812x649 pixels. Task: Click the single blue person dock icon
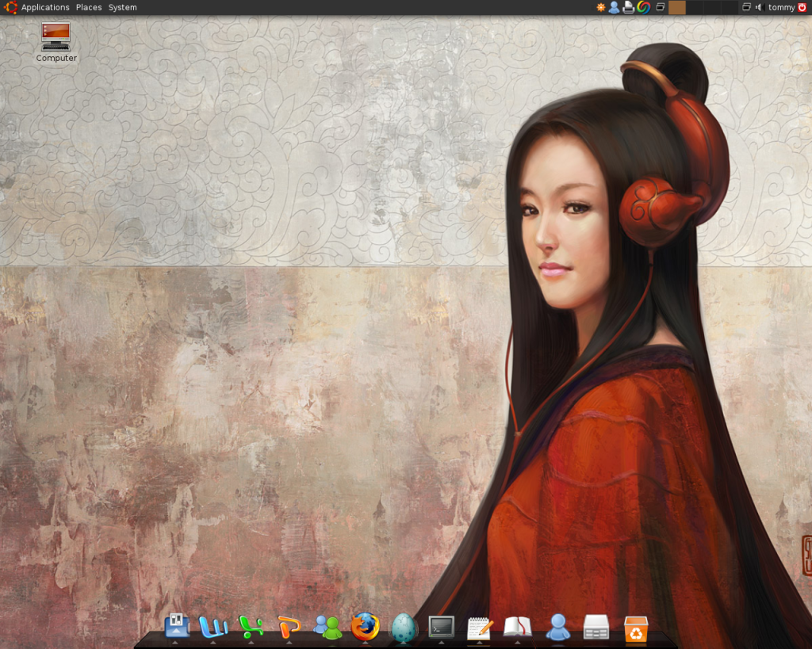click(557, 627)
